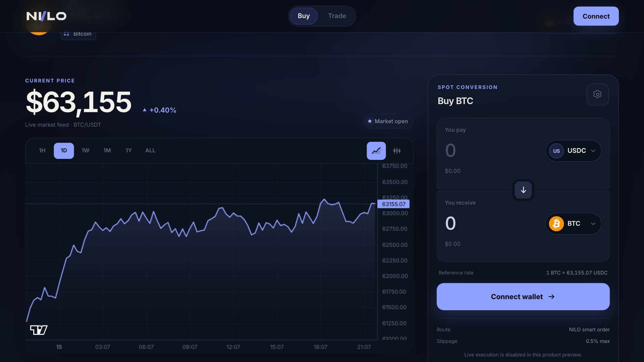Screen dimensions: 644x362
Task: Select the 1Y timeframe
Action: coord(128,150)
